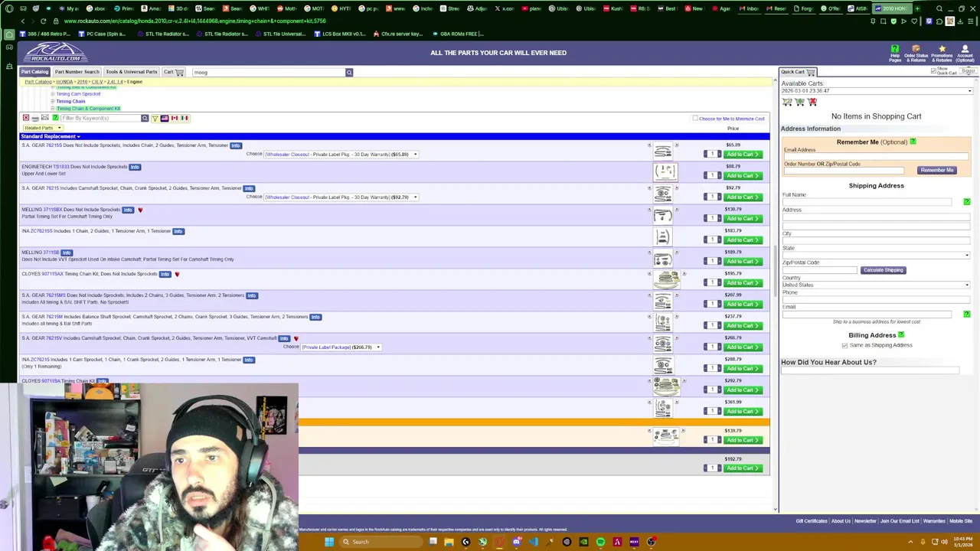Click the search magnifier next to 'moog'
This screenshot has height=551, width=980.
click(x=349, y=72)
